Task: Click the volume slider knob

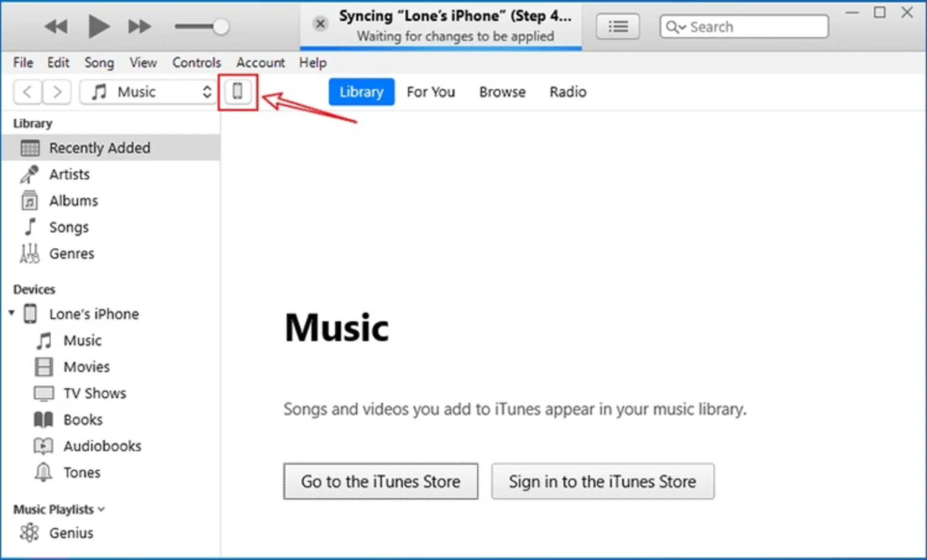Action: coord(221,27)
